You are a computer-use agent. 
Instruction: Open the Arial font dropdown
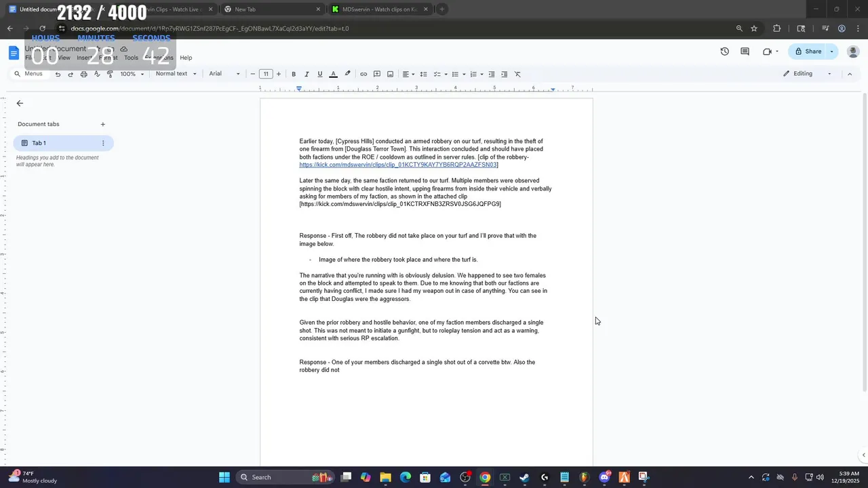pos(224,74)
